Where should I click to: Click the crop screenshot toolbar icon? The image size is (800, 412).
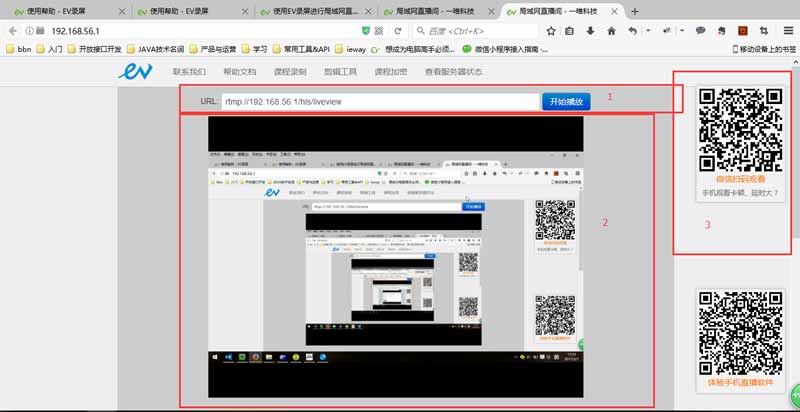click(764, 31)
